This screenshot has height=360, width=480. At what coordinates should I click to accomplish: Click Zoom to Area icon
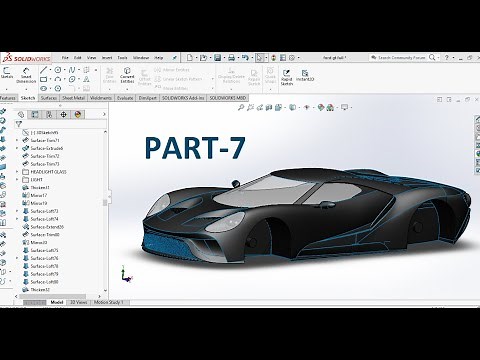pos(250,107)
